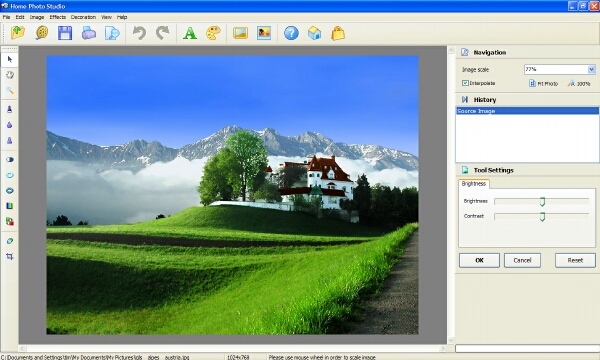
Task: Open help via blue question mark icon
Action: tap(291, 33)
